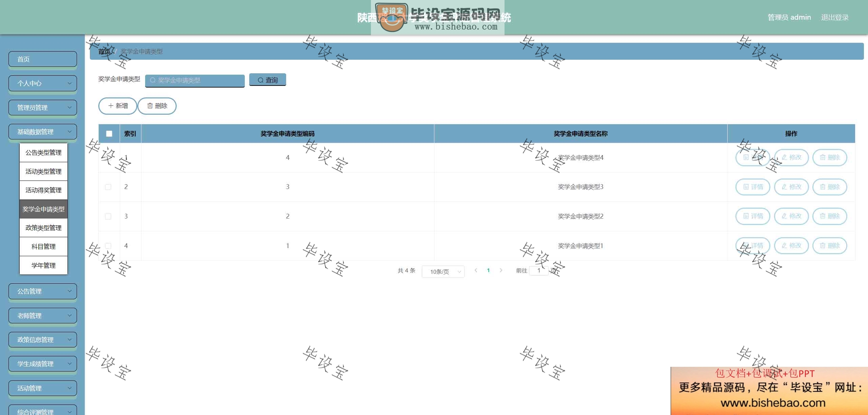868x415 pixels.
Task: Delete row 奖学金申请类型2
Action: (x=830, y=216)
